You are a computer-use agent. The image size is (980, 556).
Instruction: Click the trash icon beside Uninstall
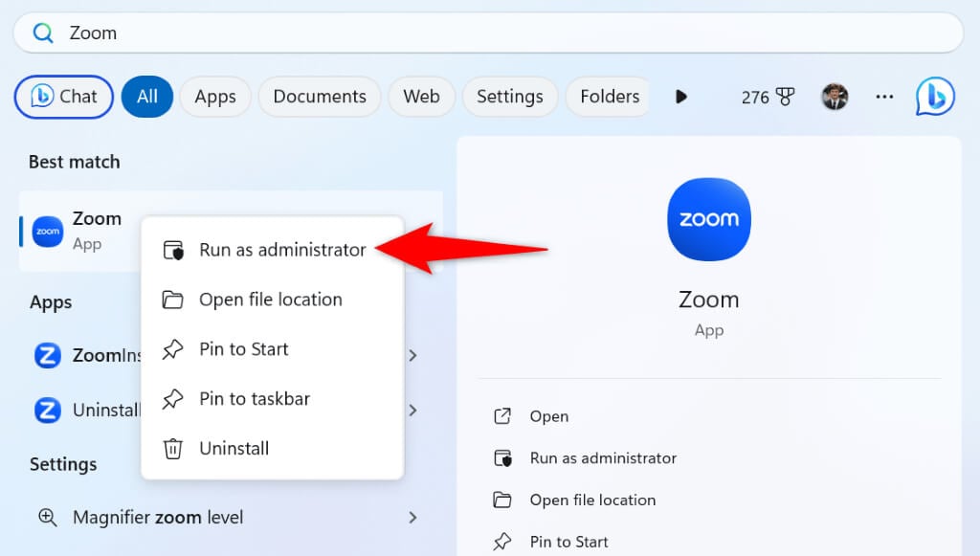click(x=172, y=449)
